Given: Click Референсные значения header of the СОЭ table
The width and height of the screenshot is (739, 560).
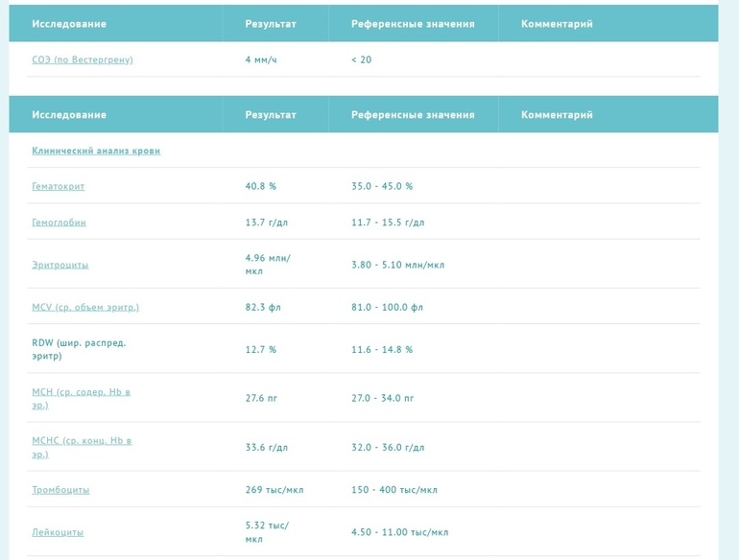Looking at the screenshot, I should click(413, 24).
